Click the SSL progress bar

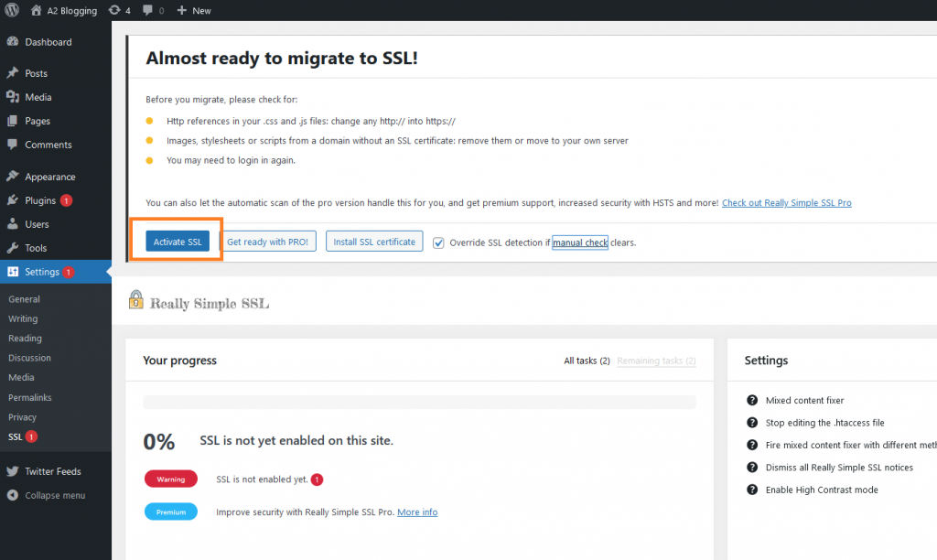click(x=419, y=402)
